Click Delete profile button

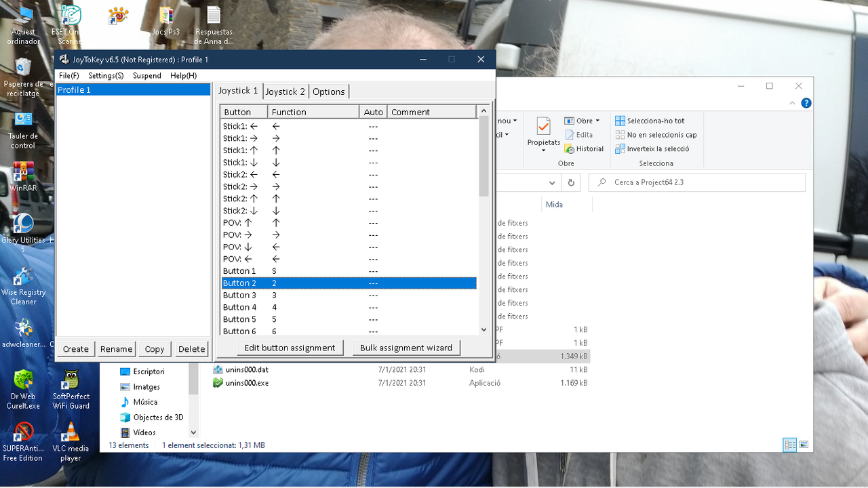192,349
